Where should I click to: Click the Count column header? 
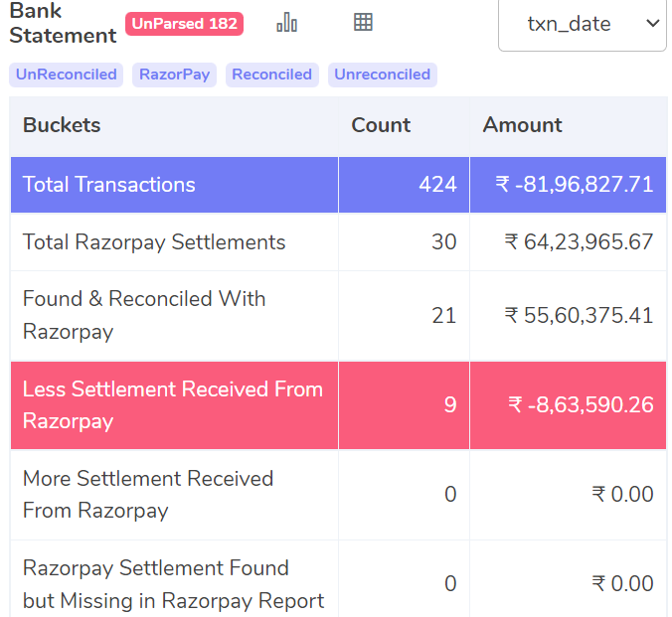coord(381,125)
